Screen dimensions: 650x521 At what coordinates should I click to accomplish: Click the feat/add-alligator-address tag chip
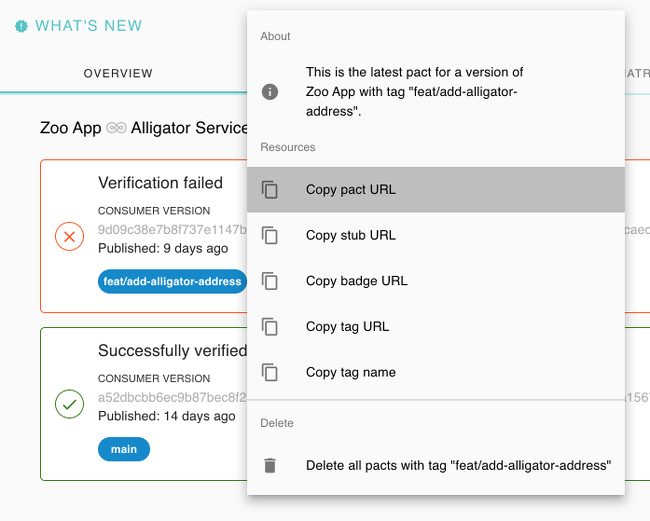173,281
